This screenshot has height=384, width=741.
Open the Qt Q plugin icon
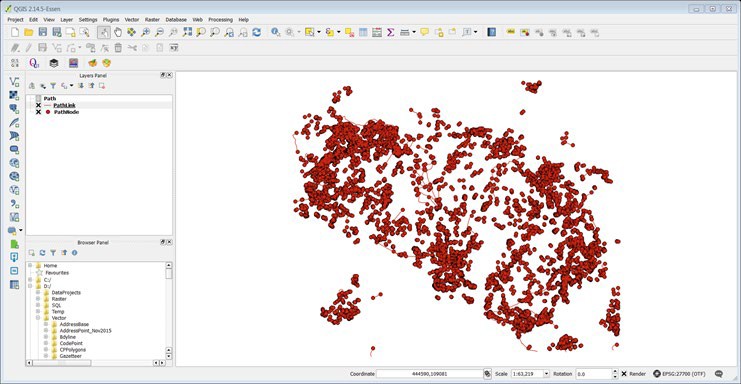(x=34, y=63)
